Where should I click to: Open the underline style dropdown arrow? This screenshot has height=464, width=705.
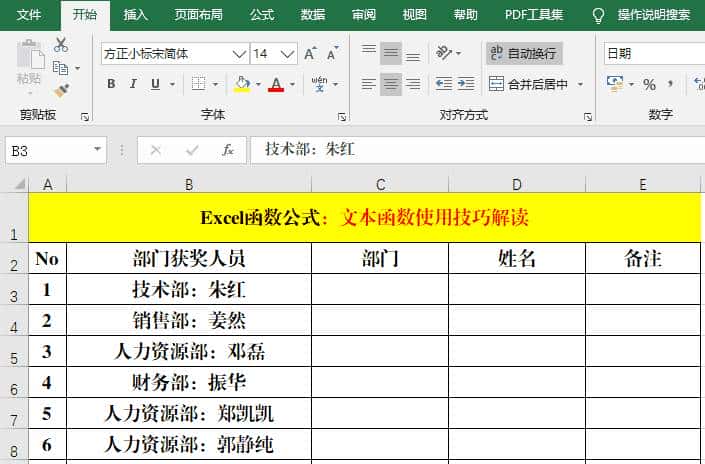click(x=172, y=84)
